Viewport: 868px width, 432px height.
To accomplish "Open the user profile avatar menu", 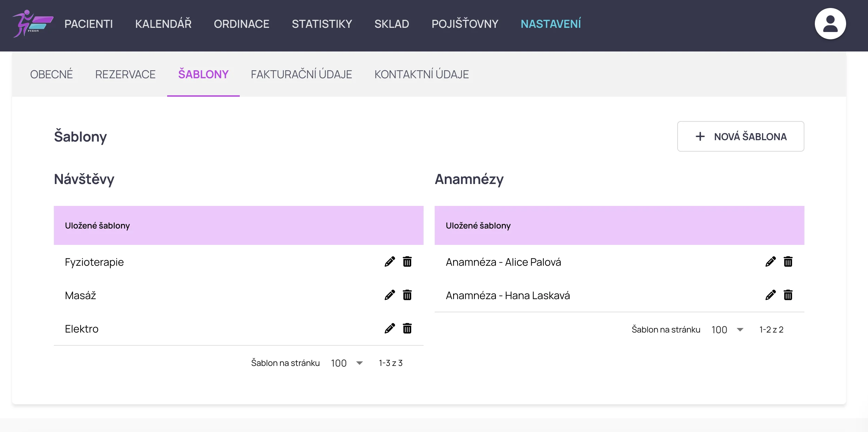I will (830, 24).
